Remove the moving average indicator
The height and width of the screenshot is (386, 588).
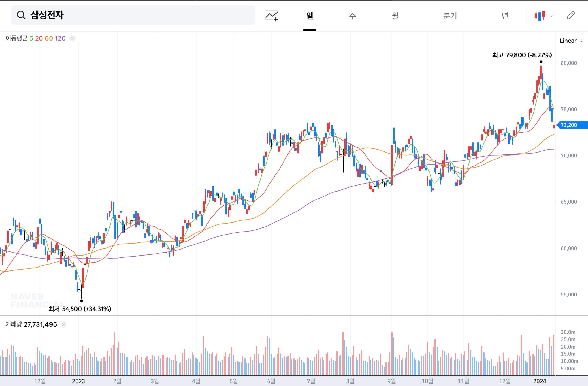pyautogui.click(x=72, y=38)
